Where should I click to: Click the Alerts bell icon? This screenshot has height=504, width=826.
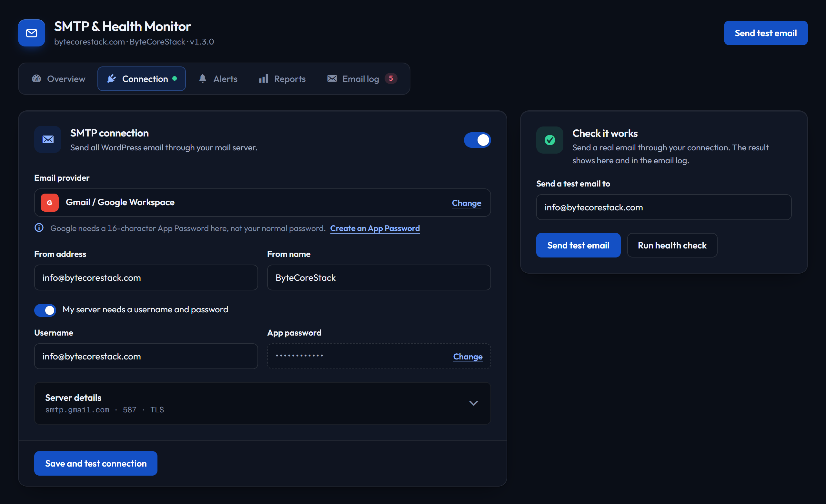pyautogui.click(x=203, y=78)
